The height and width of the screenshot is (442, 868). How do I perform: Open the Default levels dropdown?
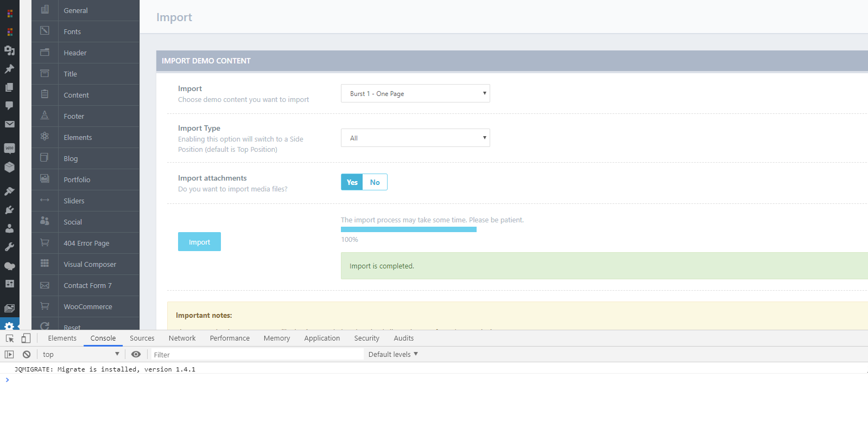(x=393, y=354)
